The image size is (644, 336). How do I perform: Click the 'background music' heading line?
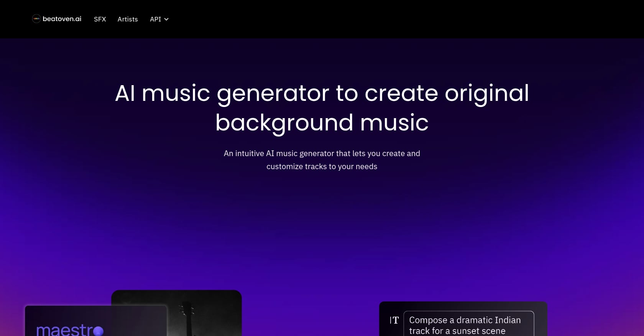(322, 123)
